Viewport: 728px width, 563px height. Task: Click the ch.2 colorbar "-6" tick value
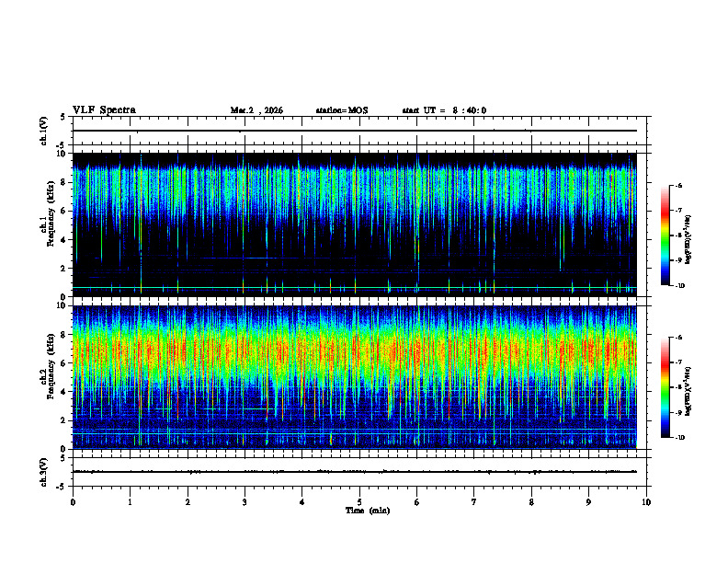678,338
